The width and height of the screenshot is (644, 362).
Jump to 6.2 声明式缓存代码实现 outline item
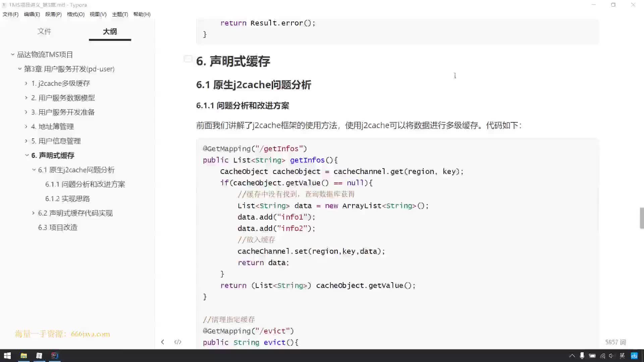pos(75,213)
